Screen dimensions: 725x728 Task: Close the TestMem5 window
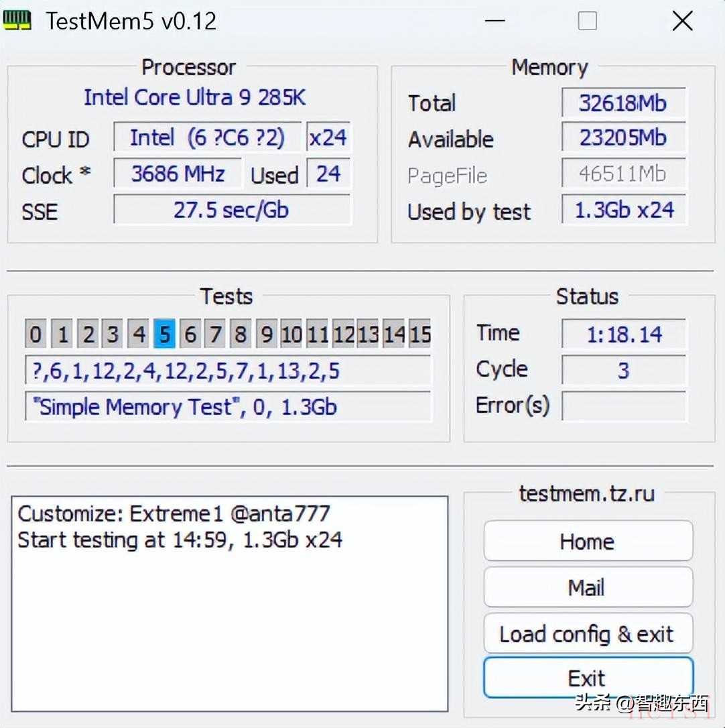click(682, 21)
